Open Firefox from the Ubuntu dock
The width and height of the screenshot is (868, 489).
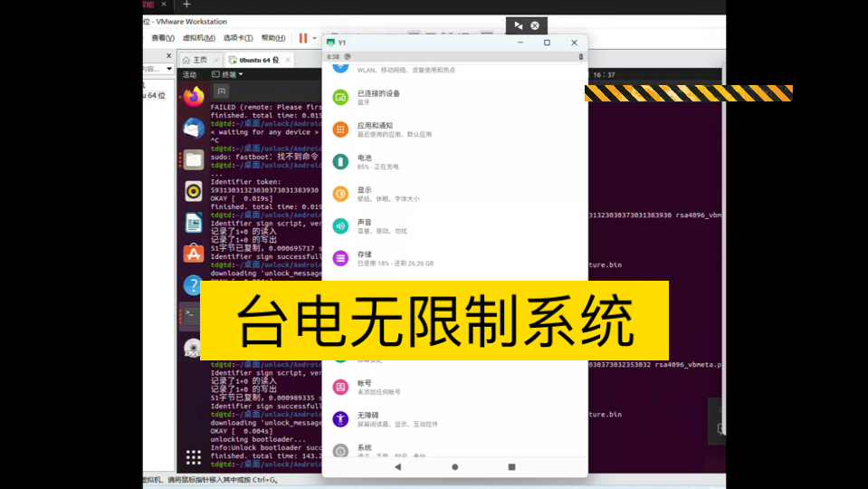tap(193, 97)
